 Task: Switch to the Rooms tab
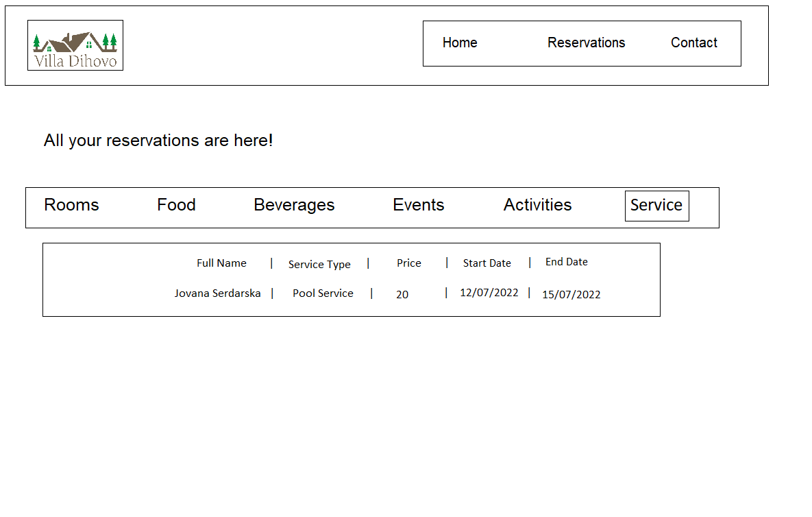pyautogui.click(x=71, y=205)
